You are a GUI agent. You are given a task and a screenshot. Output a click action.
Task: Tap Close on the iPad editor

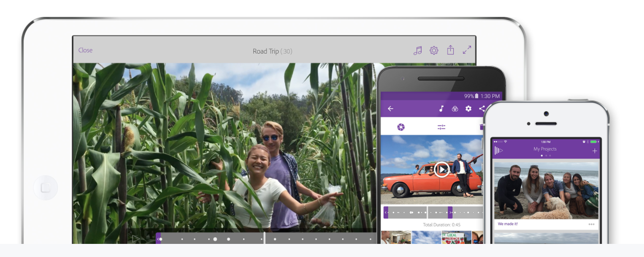pos(85,50)
